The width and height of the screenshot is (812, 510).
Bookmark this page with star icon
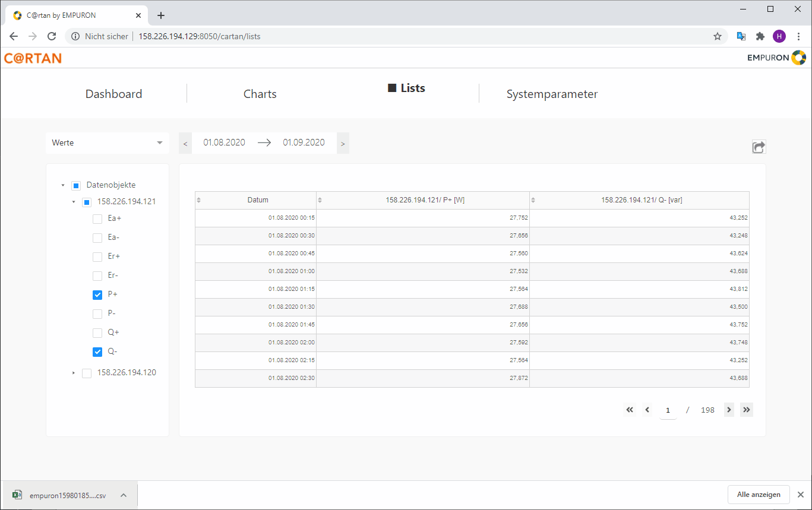point(718,36)
